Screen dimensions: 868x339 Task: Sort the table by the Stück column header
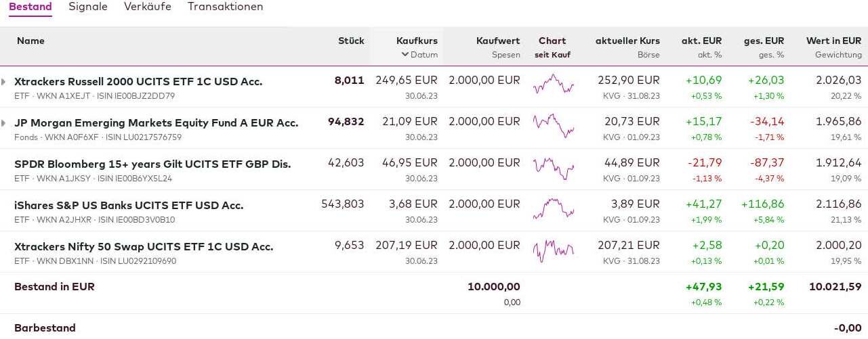[x=351, y=41]
